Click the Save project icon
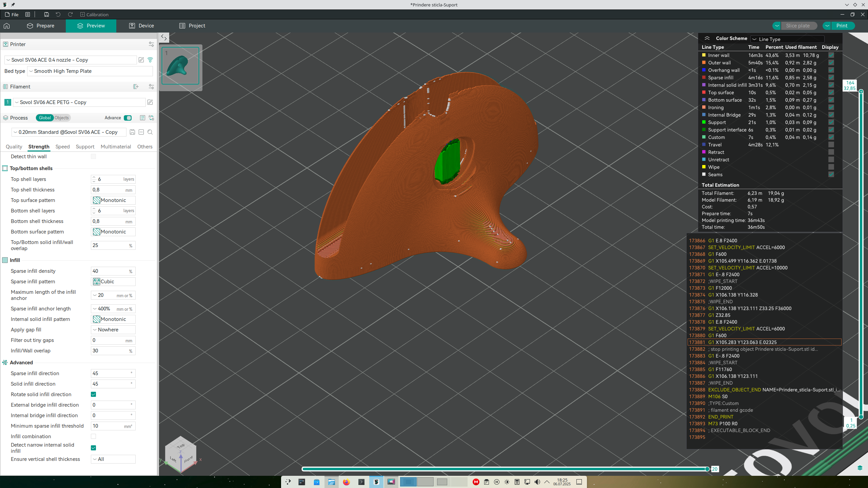Screen dimensions: 868x488 pyautogui.click(x=46, y=15)
